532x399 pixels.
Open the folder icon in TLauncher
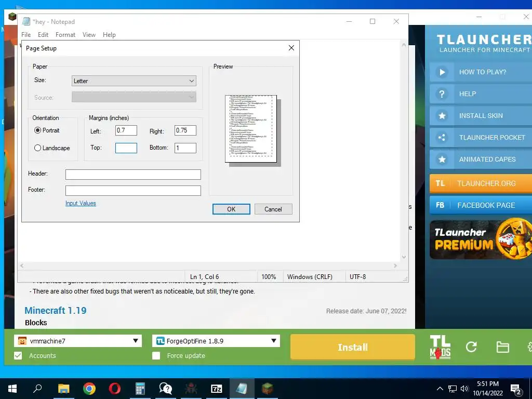pyautogui.click(x=502, y=347)
